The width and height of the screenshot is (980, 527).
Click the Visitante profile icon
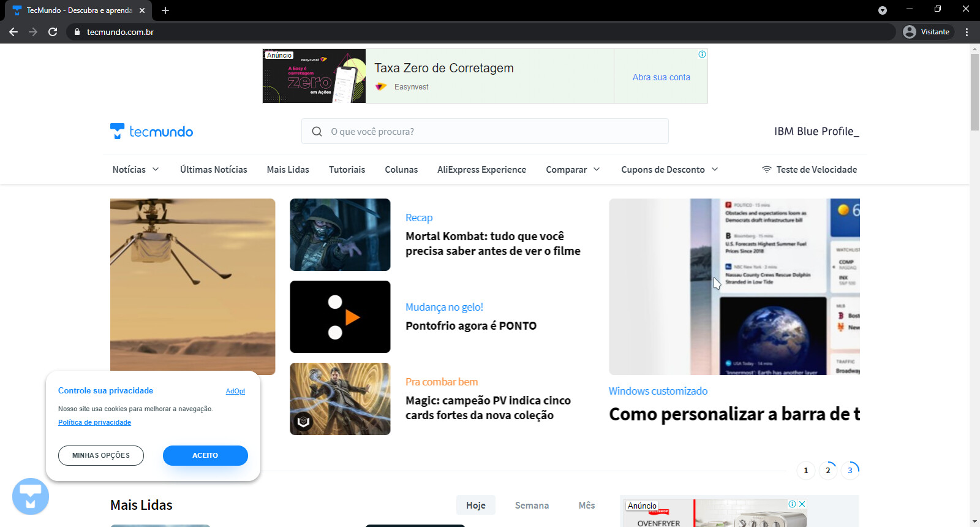(910, 32)
